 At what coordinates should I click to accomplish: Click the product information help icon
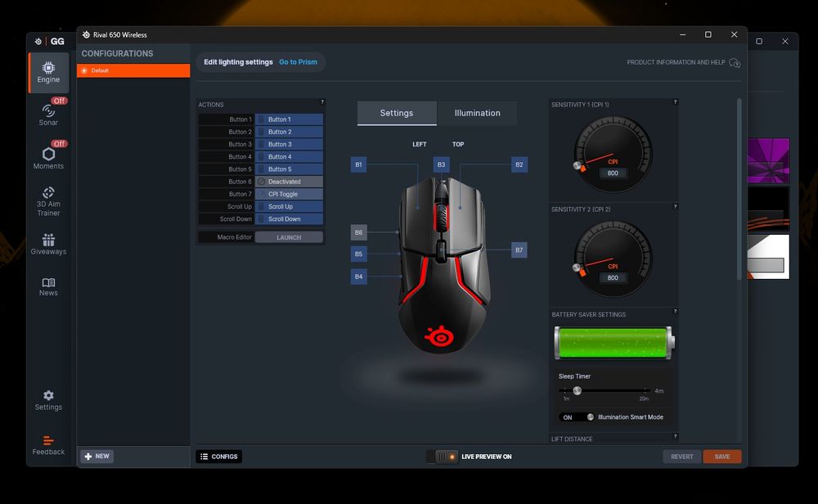[735, 63]
